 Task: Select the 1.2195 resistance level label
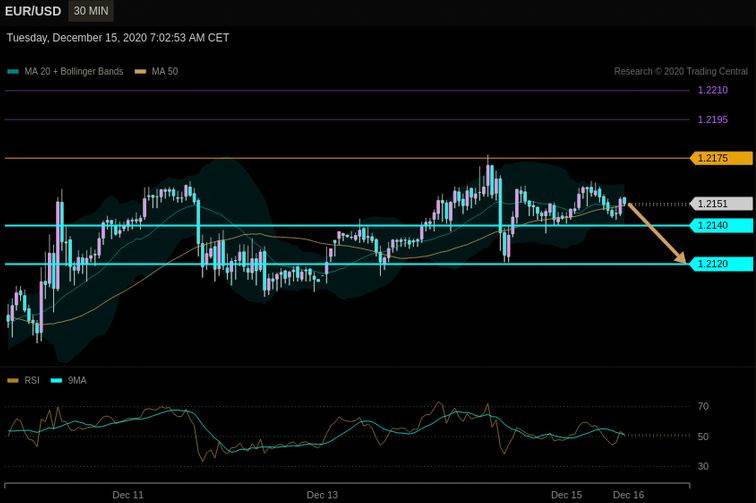point(713,120)
